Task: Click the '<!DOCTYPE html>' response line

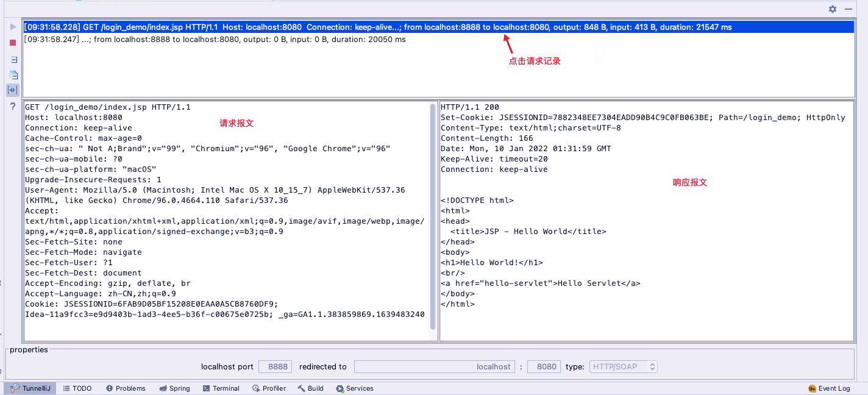Action: pyautogui.click(x=477, y=201)
